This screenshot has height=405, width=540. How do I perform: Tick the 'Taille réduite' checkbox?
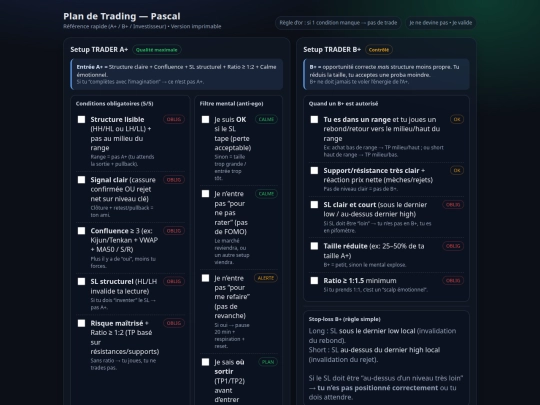click(314, 246)
